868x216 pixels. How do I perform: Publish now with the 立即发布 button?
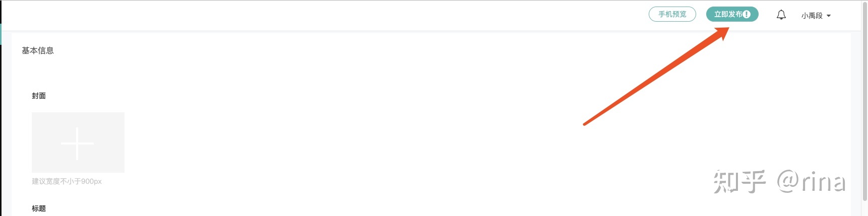pyautogui.click(x=728, y=14)
